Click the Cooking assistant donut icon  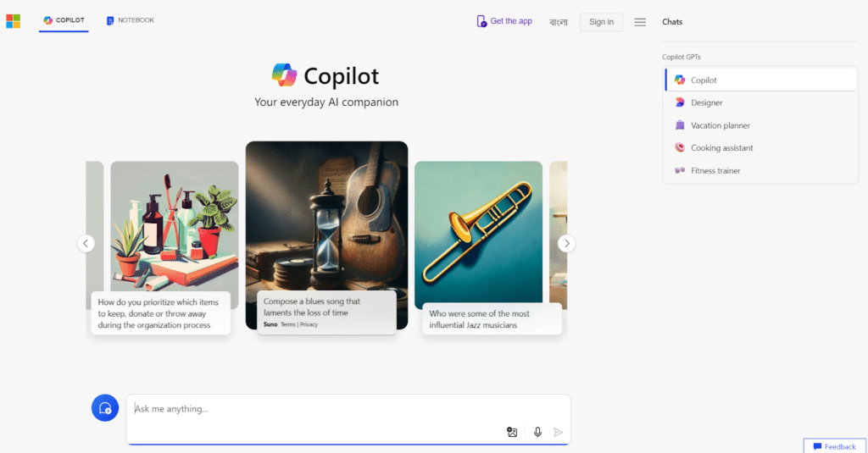680,147
